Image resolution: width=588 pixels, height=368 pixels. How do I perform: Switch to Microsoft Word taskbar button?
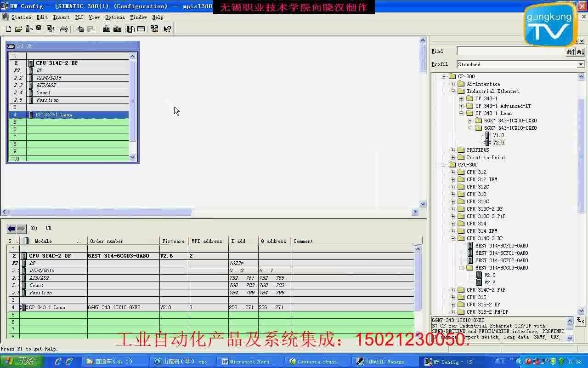tap(249, 362)
